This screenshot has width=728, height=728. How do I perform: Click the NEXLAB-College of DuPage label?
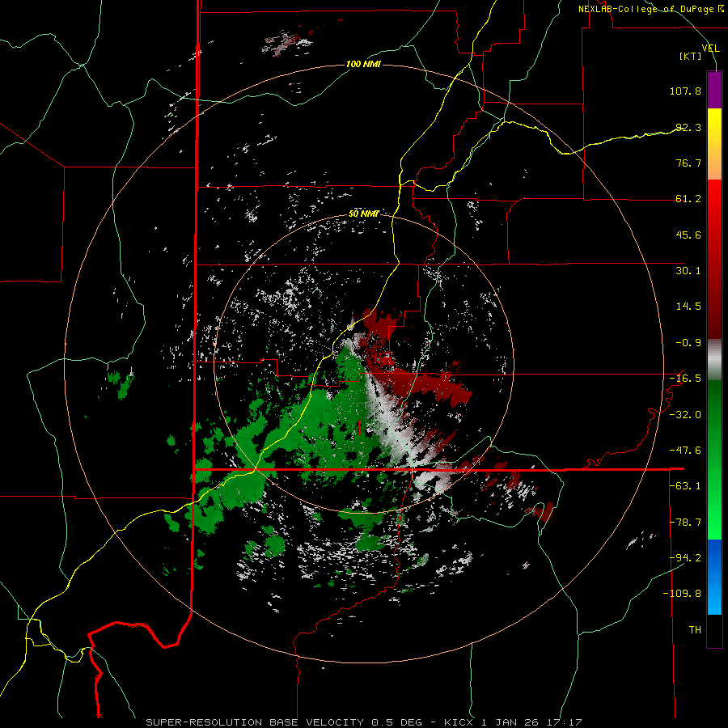click(x=651, y=9)
